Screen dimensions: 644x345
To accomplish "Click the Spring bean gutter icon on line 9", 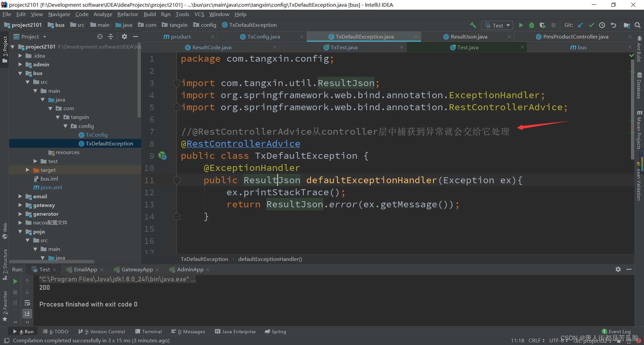I will pos(163,156).
